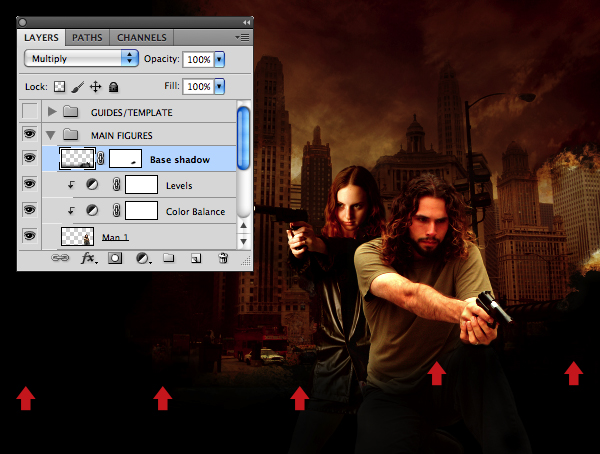Expand the GUIDES/TEMPLATE group

coord(52,112)
